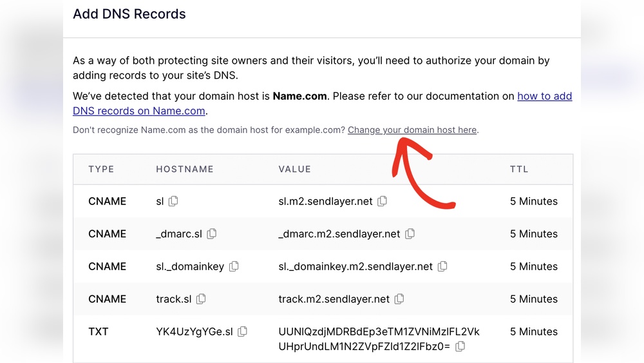The width and height of the screenshot is (644, 363).
Task: Click the '_dmarc.sl' hostname text
Action: [x=179, y=234]
